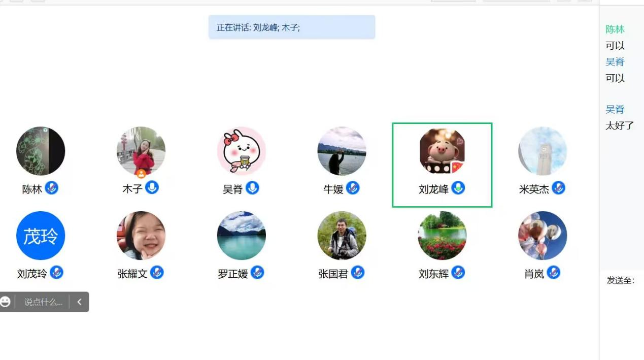Select 张耀文's avatar photo
The width and height of the screenshot is (644, 360).
pyautogui.click(x=141, y=236)
